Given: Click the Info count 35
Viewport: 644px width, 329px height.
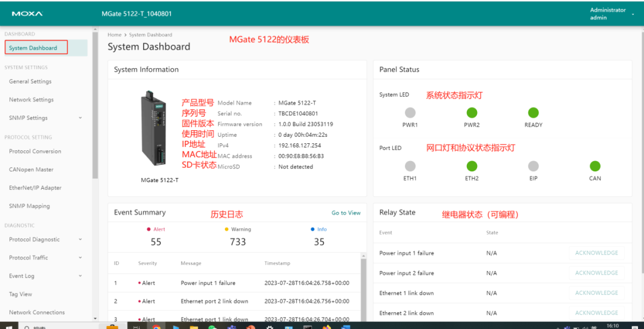Looking at the screenshot, I should (x=319, y=242).
